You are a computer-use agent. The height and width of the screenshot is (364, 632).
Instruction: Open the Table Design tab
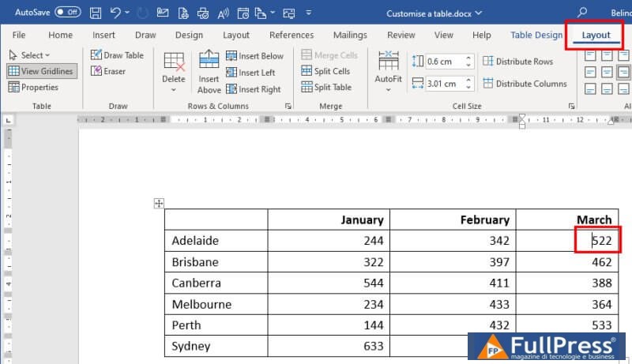tap(536, 35)
